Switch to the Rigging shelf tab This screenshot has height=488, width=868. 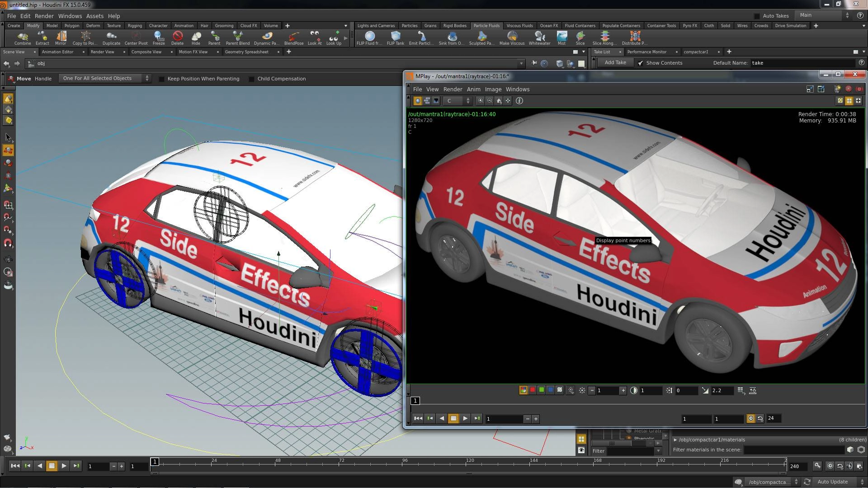pyautogui.click(x=135, y=26)
